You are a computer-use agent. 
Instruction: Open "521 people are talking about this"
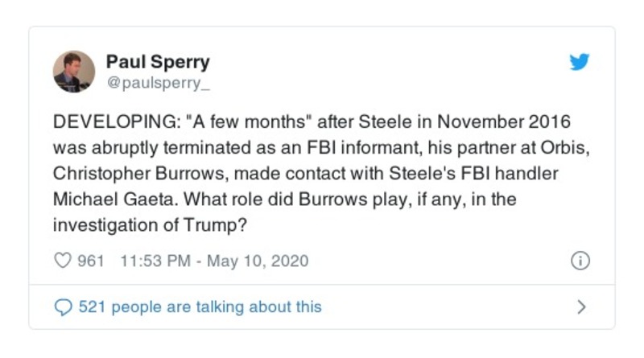coord(199,307)
